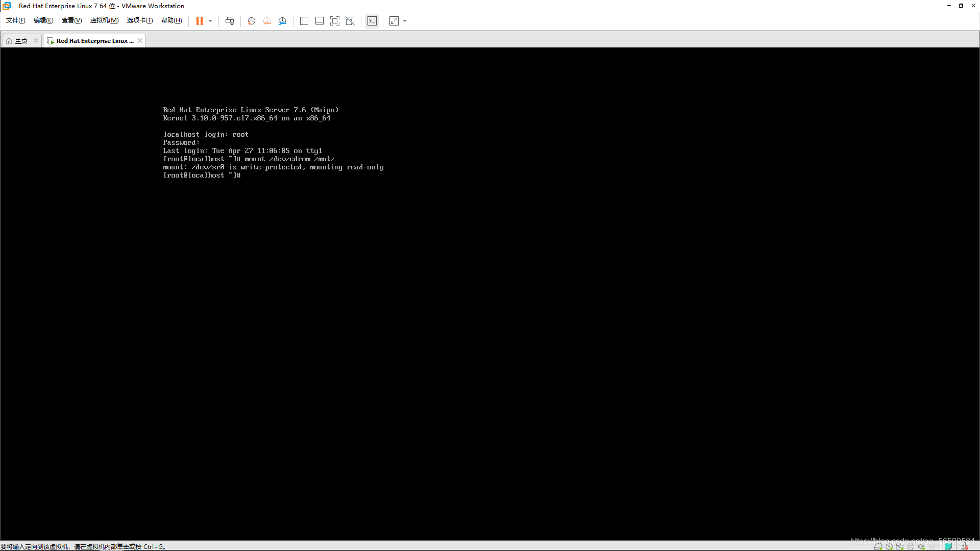This screenshot has height=551, width=980.
Task: Toggle the thumbnail bar view icon
Action: pyautogui.click(x=320, y=21)
